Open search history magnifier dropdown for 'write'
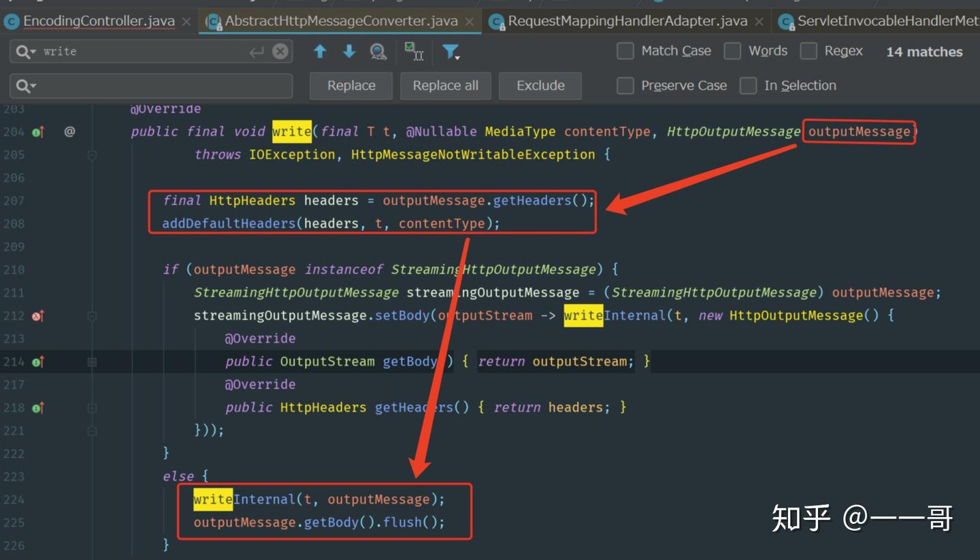The width and height of the screenshot is (980, 560). point(26,52)
